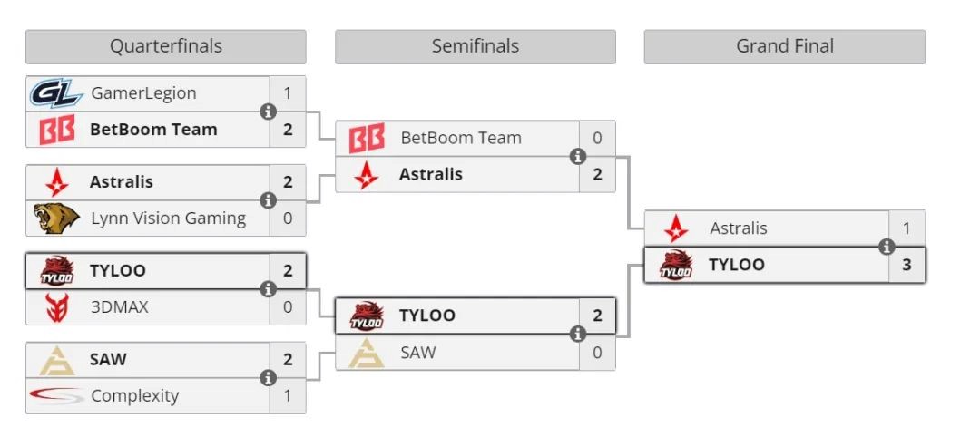Screen dimensions: 980x437
Task: Click BetBoom Team logo in Quarterfinals
Action: [56, 130]
